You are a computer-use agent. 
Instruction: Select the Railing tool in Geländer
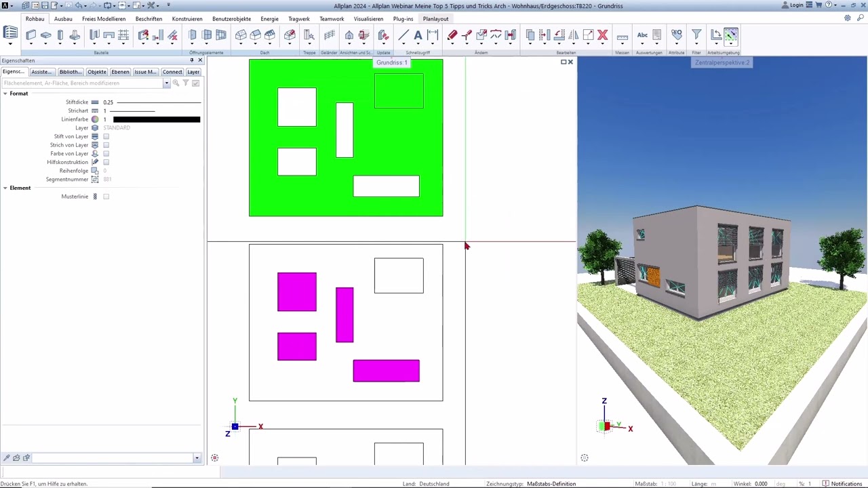(330, 35)
